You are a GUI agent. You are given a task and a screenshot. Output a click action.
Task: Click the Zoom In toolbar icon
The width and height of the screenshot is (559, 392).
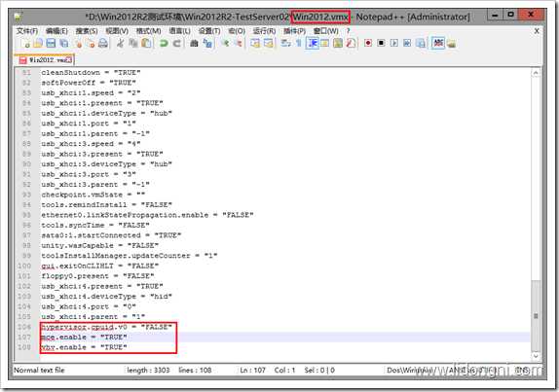coord(225,44)
